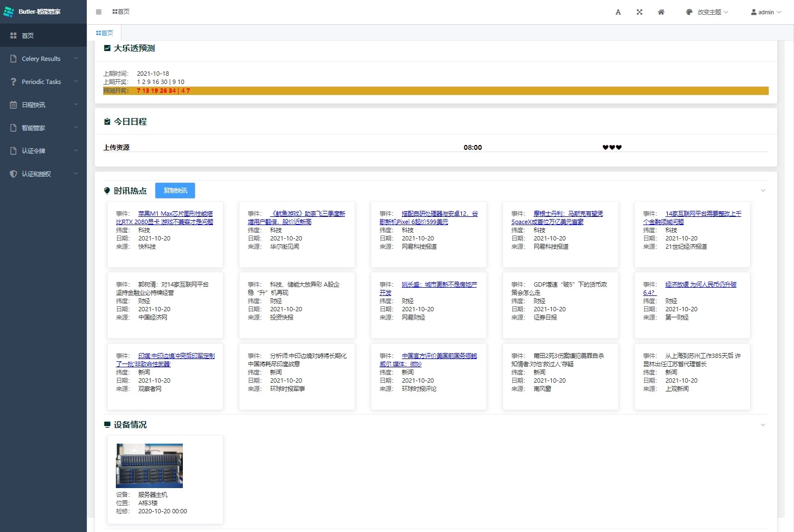Click the 服务器主机 device thumbnail image
The image size is (794, 532).
click(x=149, y=466)
